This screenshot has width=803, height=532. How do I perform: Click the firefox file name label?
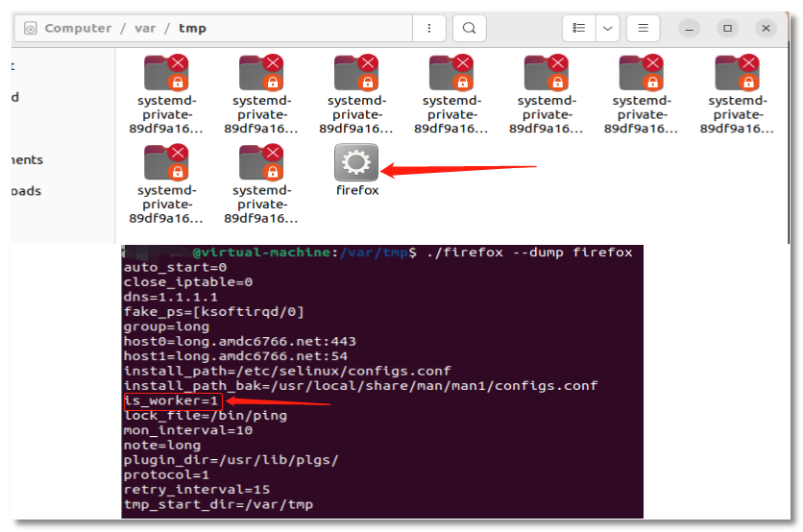(357, 190)
